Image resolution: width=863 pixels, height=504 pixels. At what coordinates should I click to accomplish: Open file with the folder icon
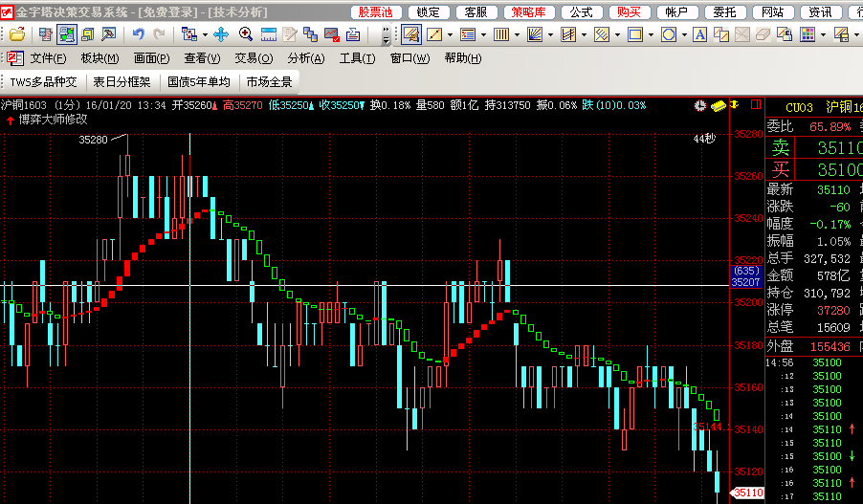pyautogui.click(x=17, y=34)
